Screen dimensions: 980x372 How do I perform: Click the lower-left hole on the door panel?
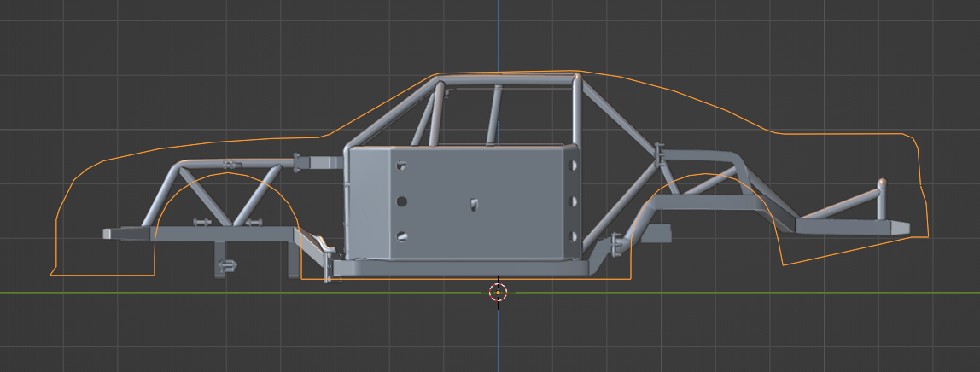(x=402, y=236)
